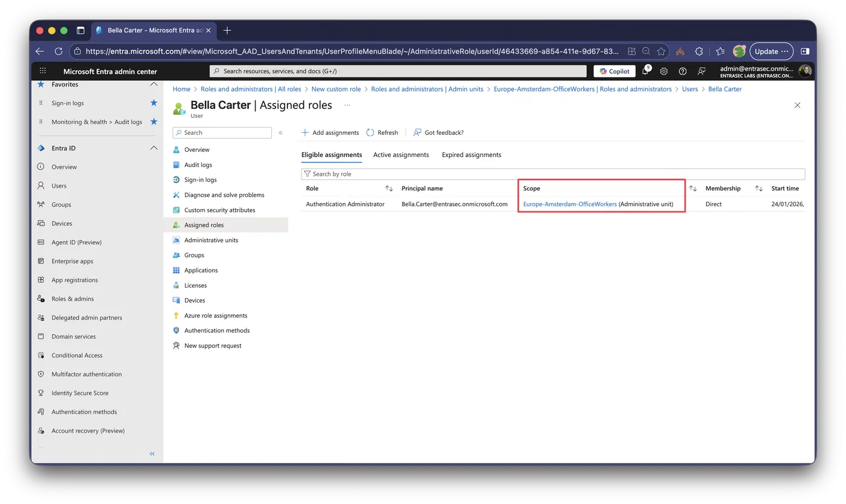Open Conditional Access navigation item
The height and width of the screenshot is (504, 846).
[77, 355]
